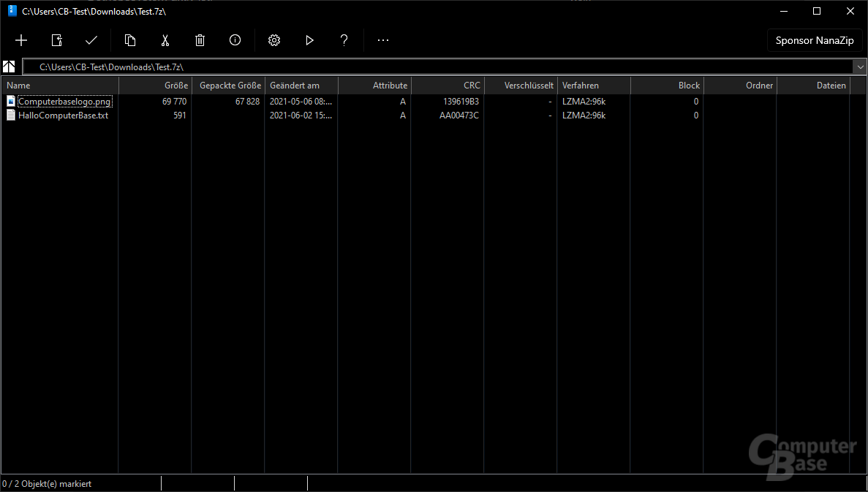
Task: Go up one folder level icon
Action: 10,67
